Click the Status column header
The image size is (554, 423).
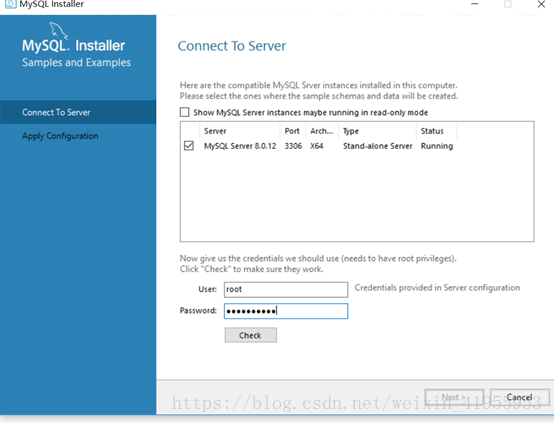pos(437,131)
